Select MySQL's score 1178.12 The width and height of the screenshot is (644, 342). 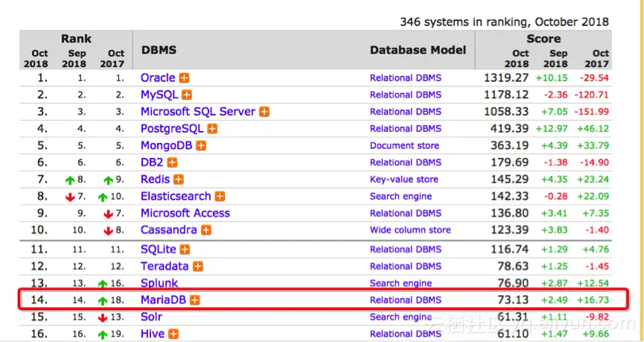pos(506,95)
